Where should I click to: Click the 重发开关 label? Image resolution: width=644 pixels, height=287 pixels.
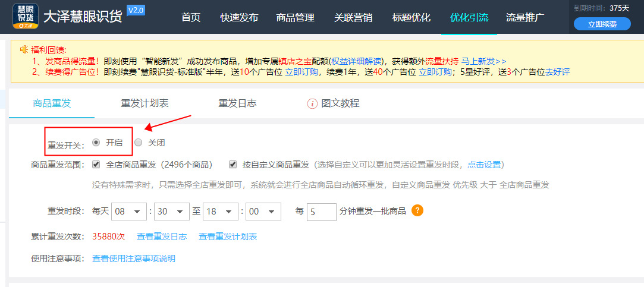click(x=66, y=146)
